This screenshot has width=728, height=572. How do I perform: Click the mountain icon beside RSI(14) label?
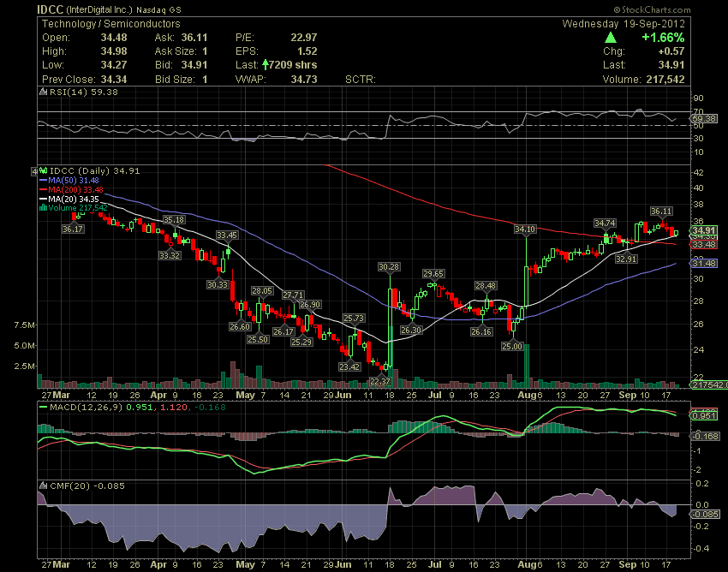click(43, 92)
